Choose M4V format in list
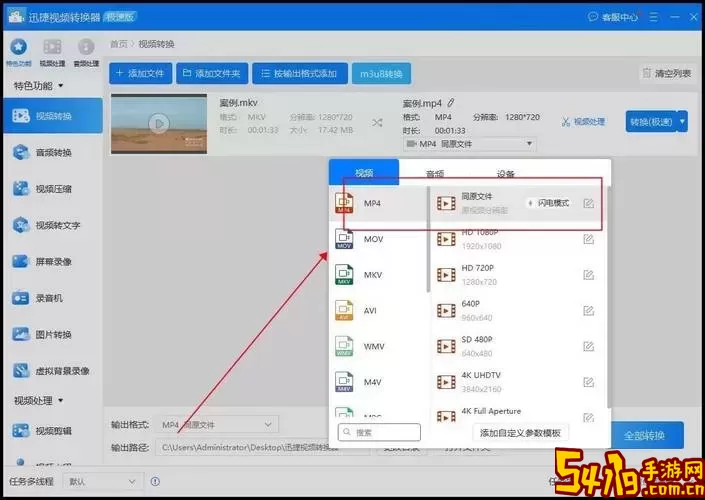This screenshot has height=500, width=705. point(378,382)
